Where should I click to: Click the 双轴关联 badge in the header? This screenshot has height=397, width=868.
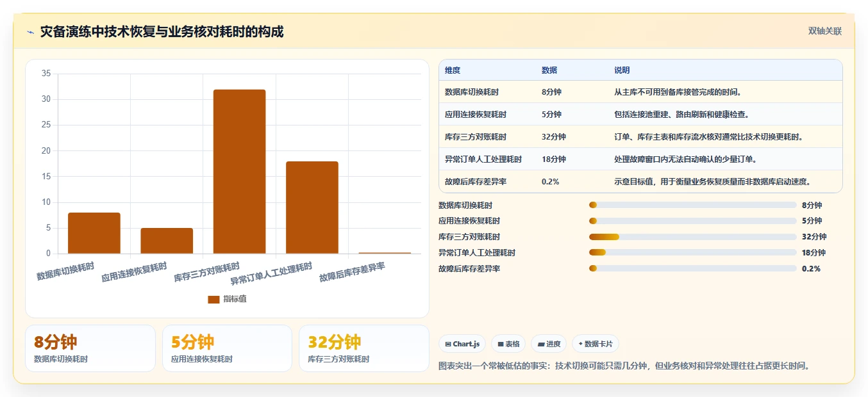[x=824, y=31]
